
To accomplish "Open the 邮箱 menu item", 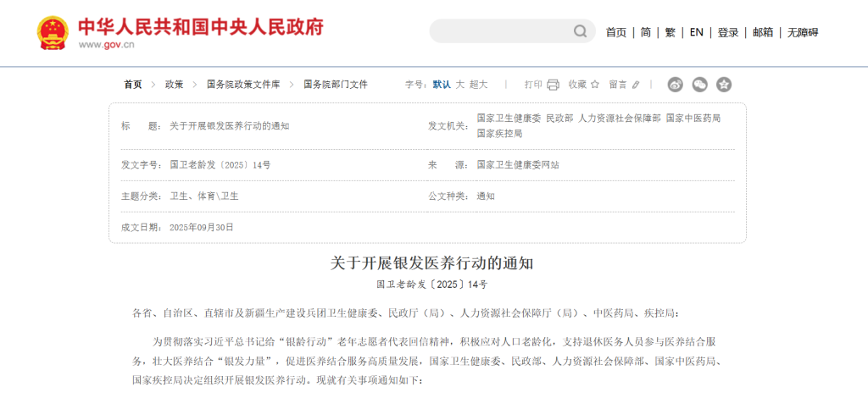I will pyautogui.click(x=763, y=32).
